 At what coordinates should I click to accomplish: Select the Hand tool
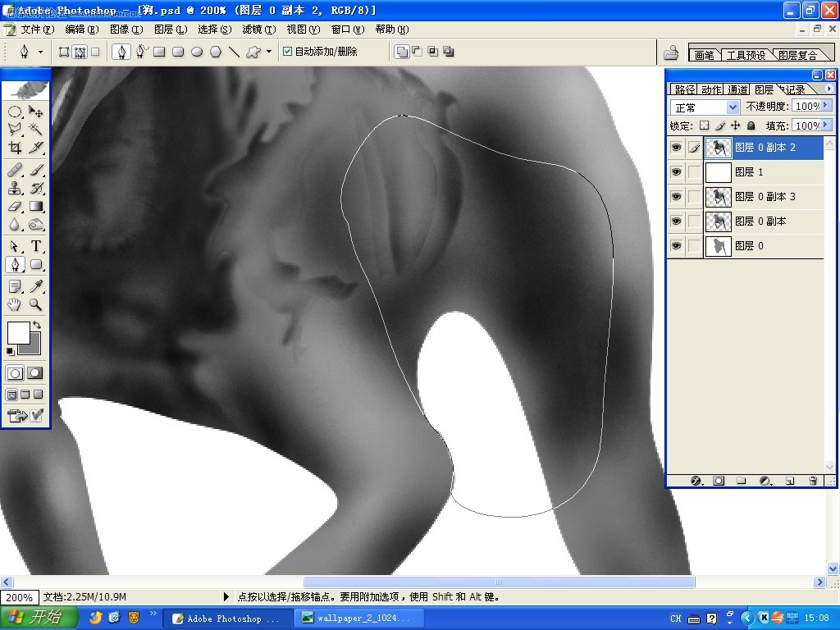point(15,304)
